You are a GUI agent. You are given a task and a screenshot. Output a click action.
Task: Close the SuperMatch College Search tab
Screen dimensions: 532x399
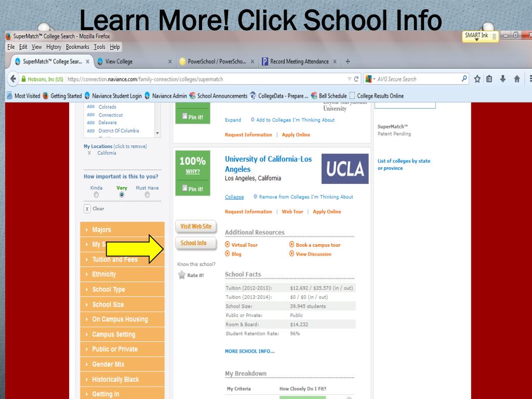(x=87, y=61)
